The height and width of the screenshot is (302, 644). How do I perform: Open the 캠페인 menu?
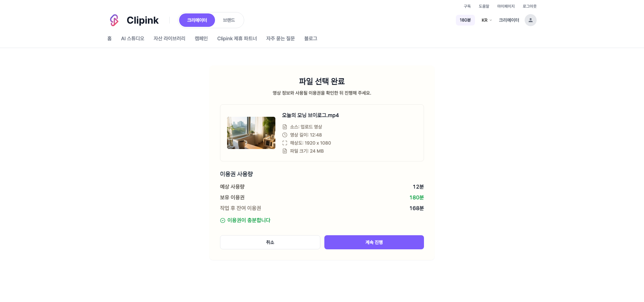(201, 39)
